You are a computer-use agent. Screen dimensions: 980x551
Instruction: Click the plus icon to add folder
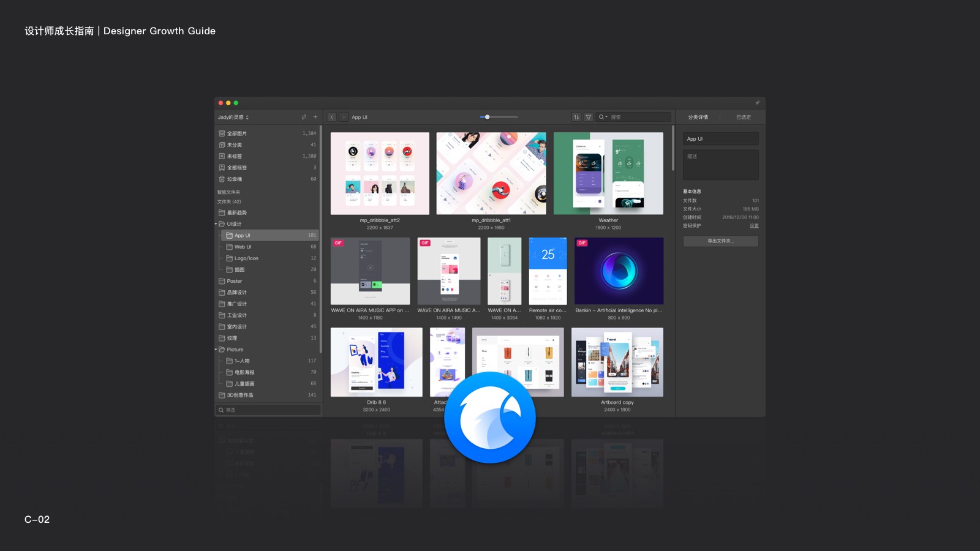[x=315, y=117]
